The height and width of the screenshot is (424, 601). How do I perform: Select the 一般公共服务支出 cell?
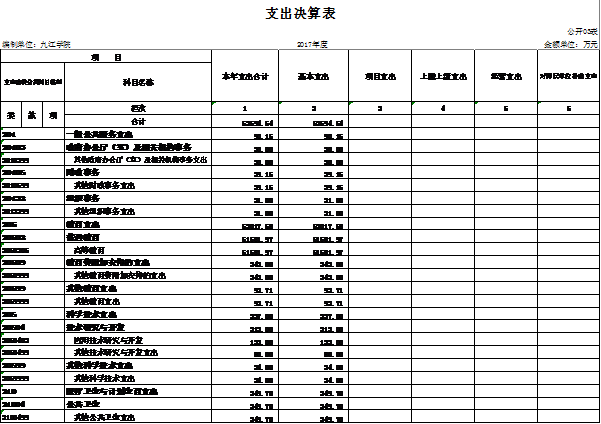138,134
